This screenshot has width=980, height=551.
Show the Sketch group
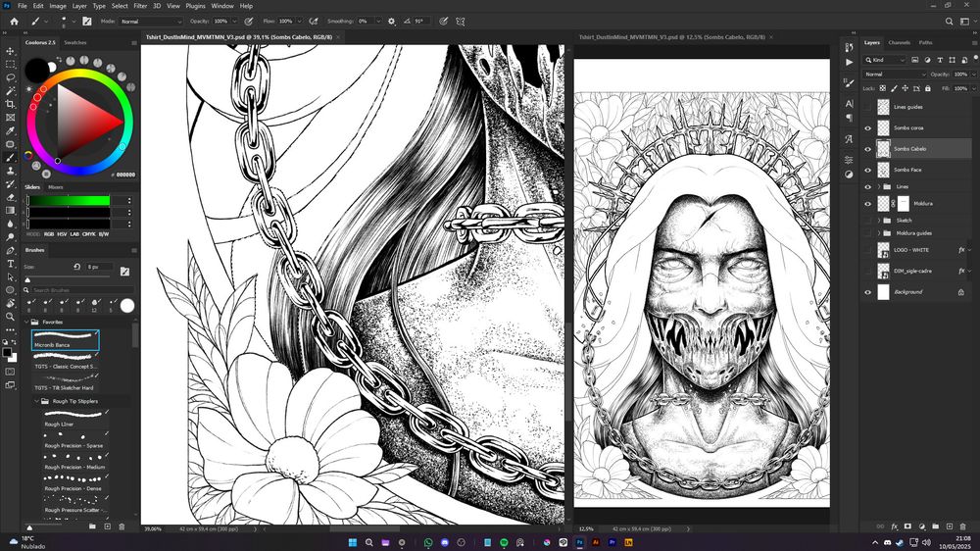pos(867,221)
